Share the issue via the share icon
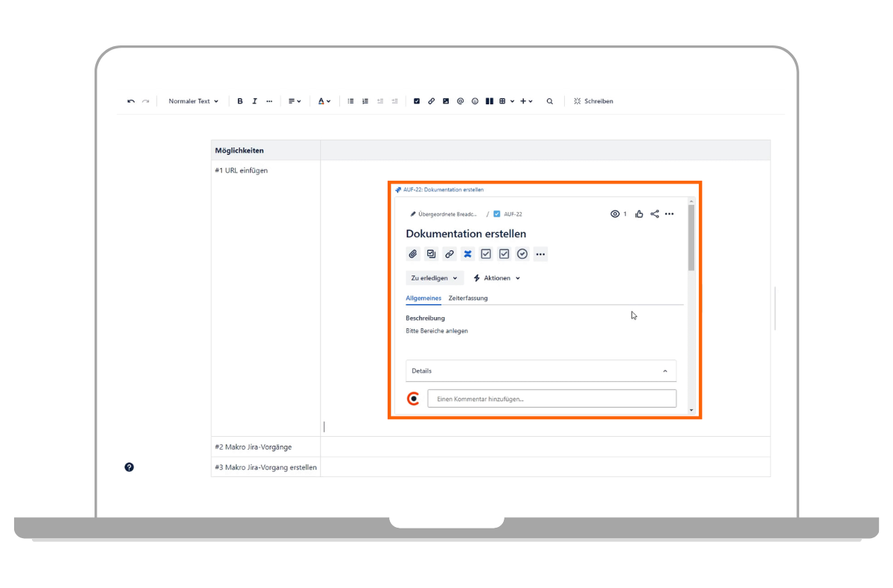 coord(654,214)
